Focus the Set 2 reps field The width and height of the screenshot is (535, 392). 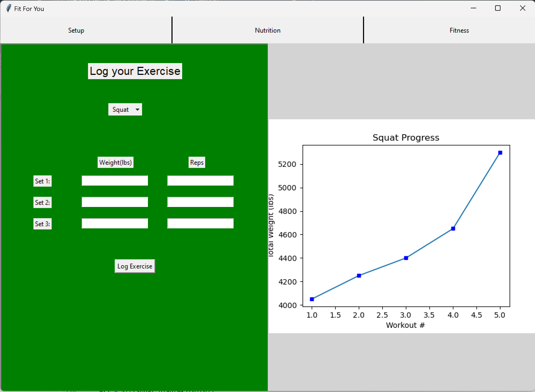200,202
